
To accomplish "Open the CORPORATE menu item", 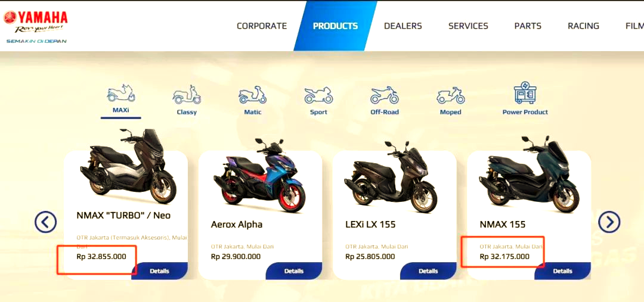I will [x=262, y=26].
